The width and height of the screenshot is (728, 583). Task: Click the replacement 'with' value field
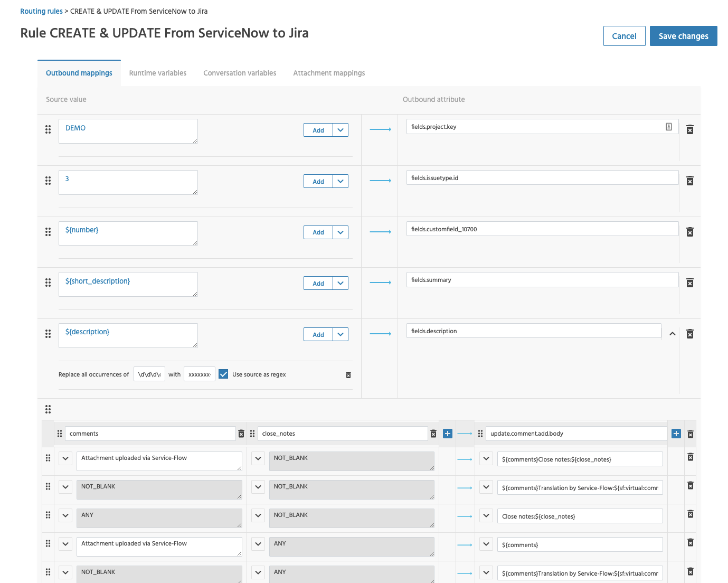point(200,374)
